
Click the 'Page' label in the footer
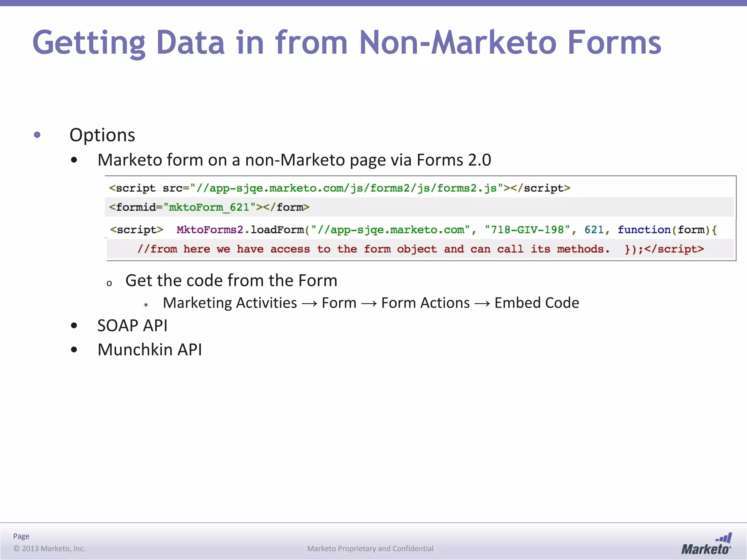[x=21, y=536]
